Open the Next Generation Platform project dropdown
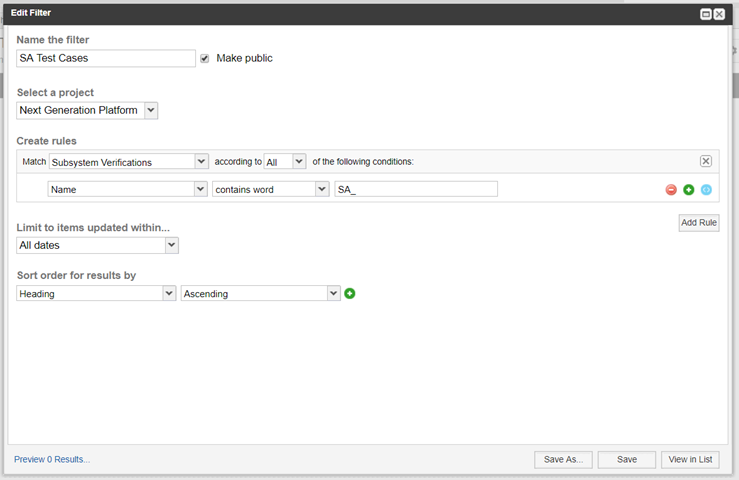The width and height of the screenshot is (739, 480). [87, 110]
